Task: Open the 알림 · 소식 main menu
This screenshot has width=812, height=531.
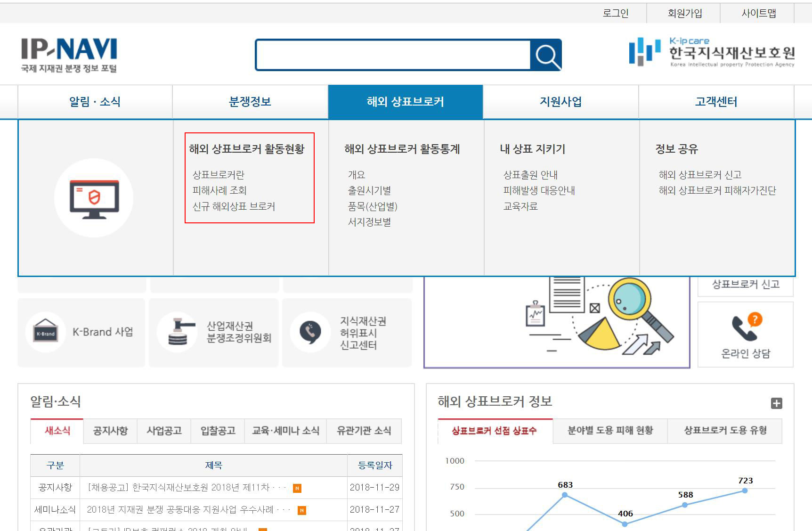Action: [95, 102]
